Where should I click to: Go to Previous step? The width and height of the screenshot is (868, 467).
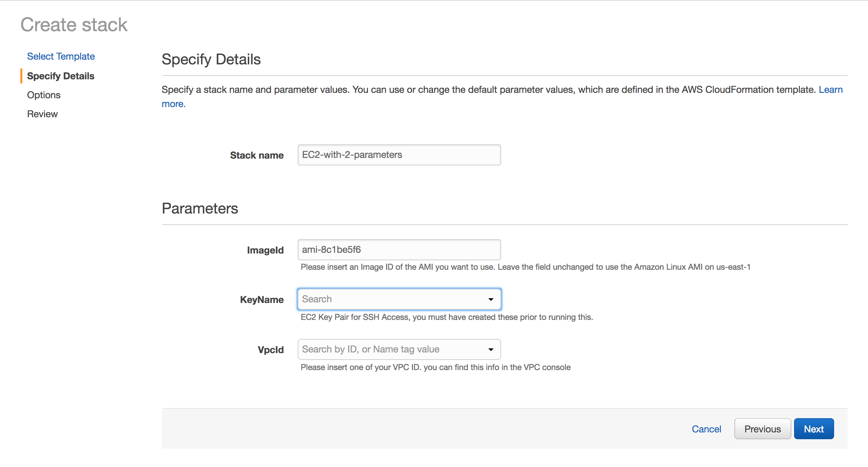763,429
